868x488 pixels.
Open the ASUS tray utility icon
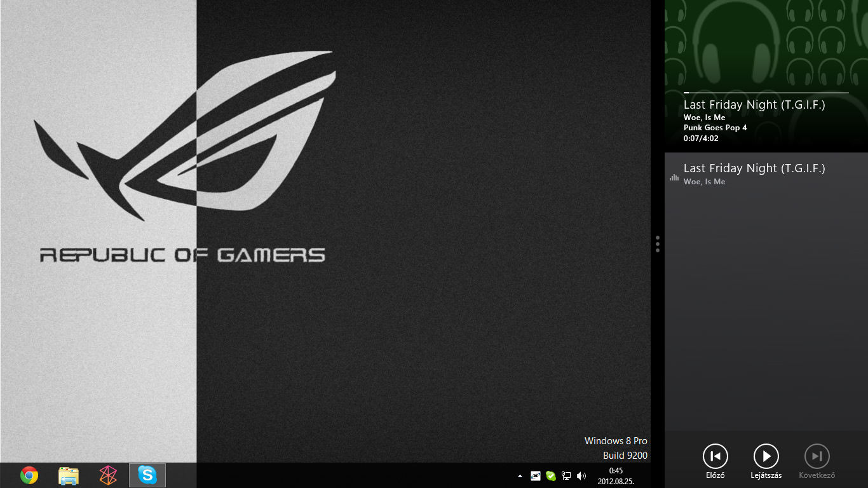coord(536,475)
